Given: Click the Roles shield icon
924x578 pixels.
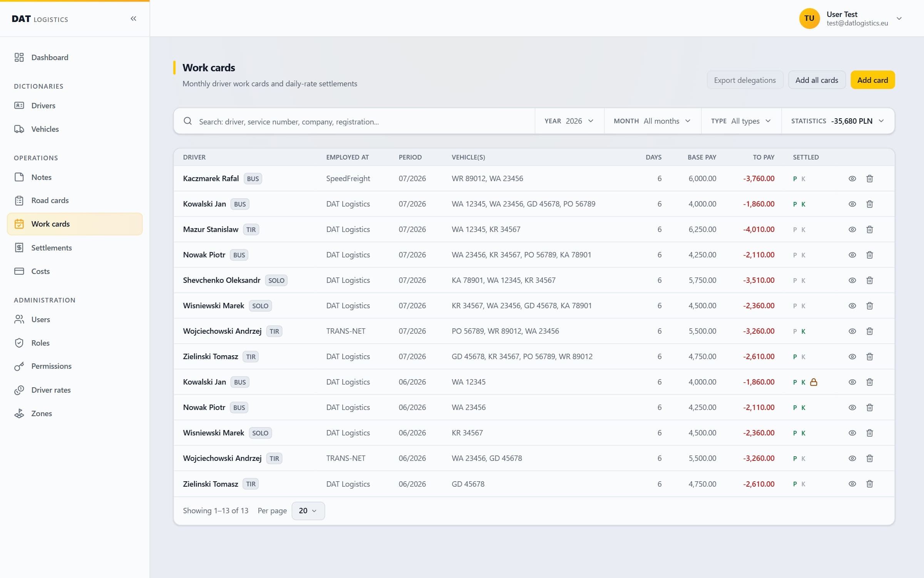Looking at the screenshot, I should [19, 343].
